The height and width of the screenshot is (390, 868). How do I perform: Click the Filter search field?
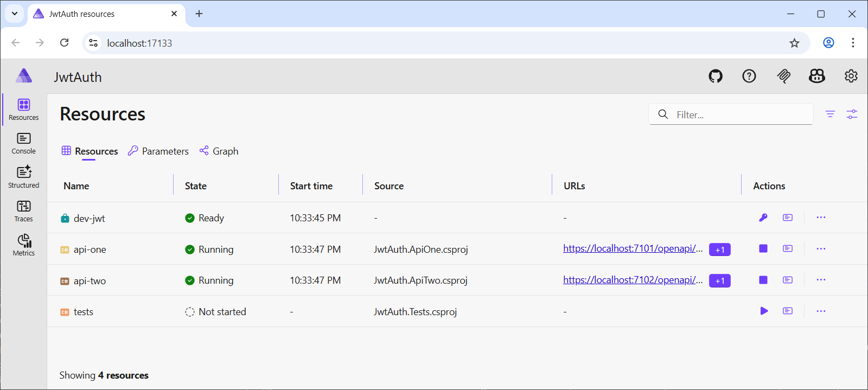[731, 114]
